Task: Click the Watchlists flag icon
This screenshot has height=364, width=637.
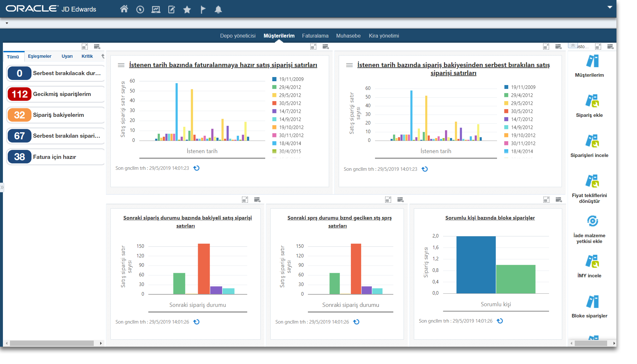Action: point(203,10)
